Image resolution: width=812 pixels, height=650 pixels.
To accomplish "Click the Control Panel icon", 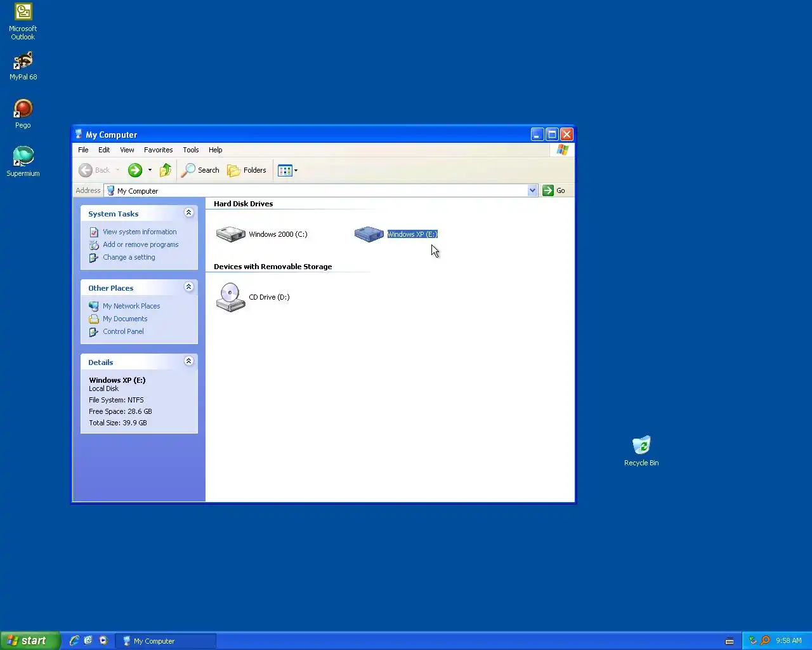I will 94,332.
